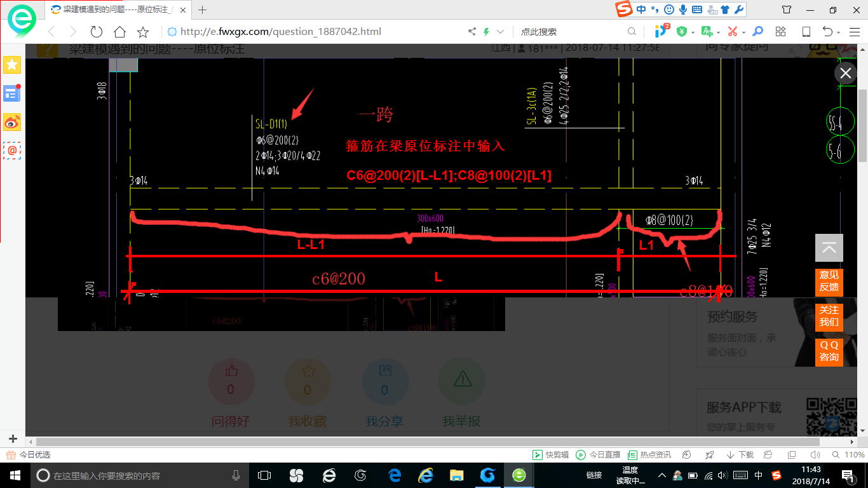The height and width of the screenshot is (488, 868).
Task: Open Sogou IME emoji face icon
Action: [669, 10]
